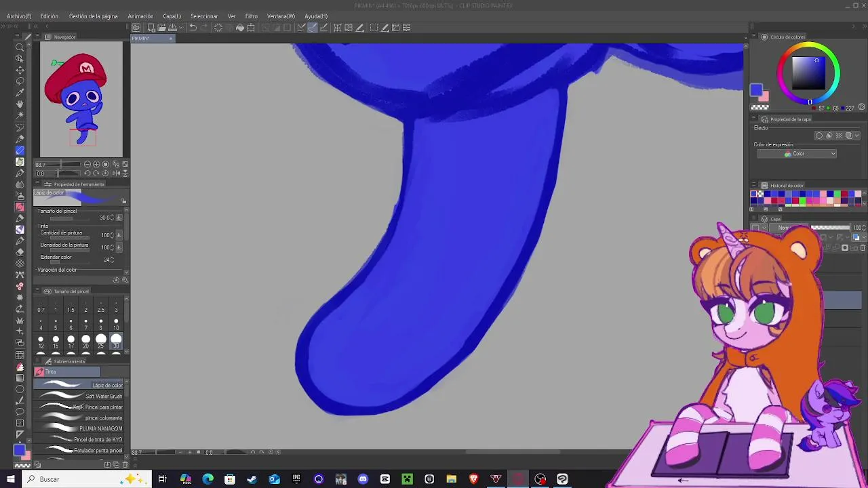Image resolution: width=868 pixels, height=488 pixels.
Task: Click the delete sub tool trash icon
Action: [125, 464]
